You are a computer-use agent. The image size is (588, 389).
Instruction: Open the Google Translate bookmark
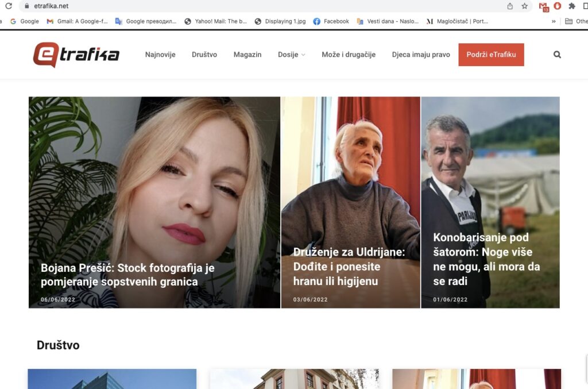pyautogui.click(x=146, y=21)
